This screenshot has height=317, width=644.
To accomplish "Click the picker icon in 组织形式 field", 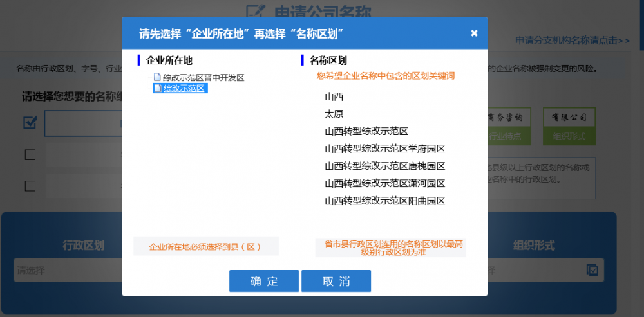I will pyautogui.click(x=592, y=270).
